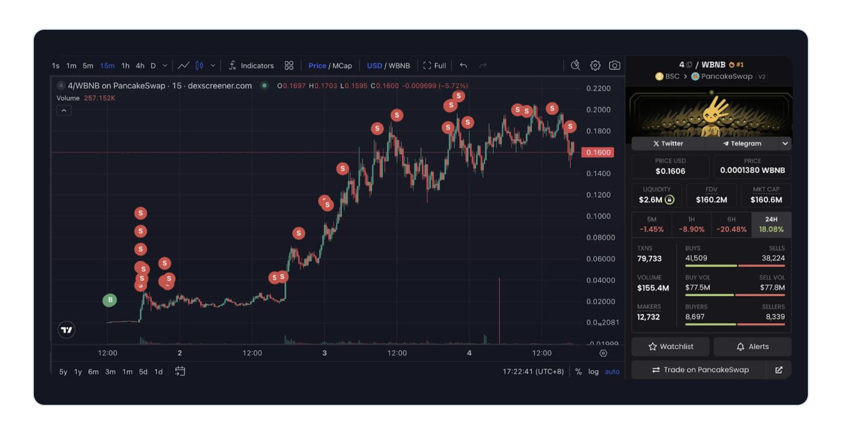Switch to the 6H price change tab

(x=731, y=225)
